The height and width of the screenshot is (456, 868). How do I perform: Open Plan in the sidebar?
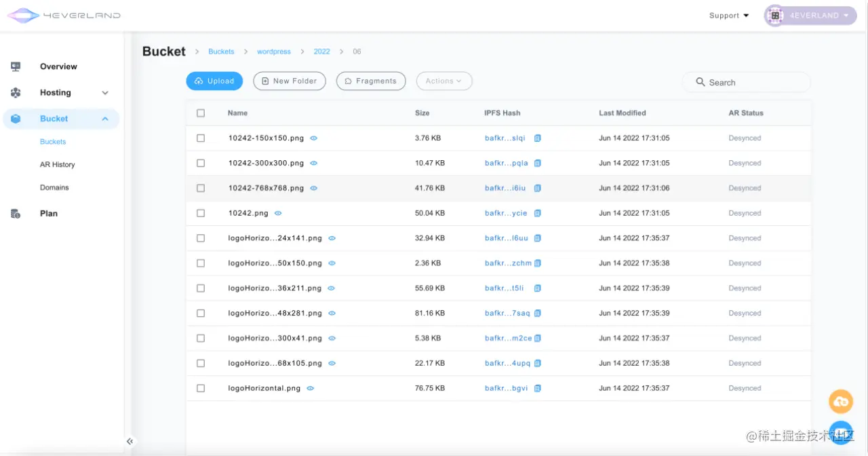49,213
